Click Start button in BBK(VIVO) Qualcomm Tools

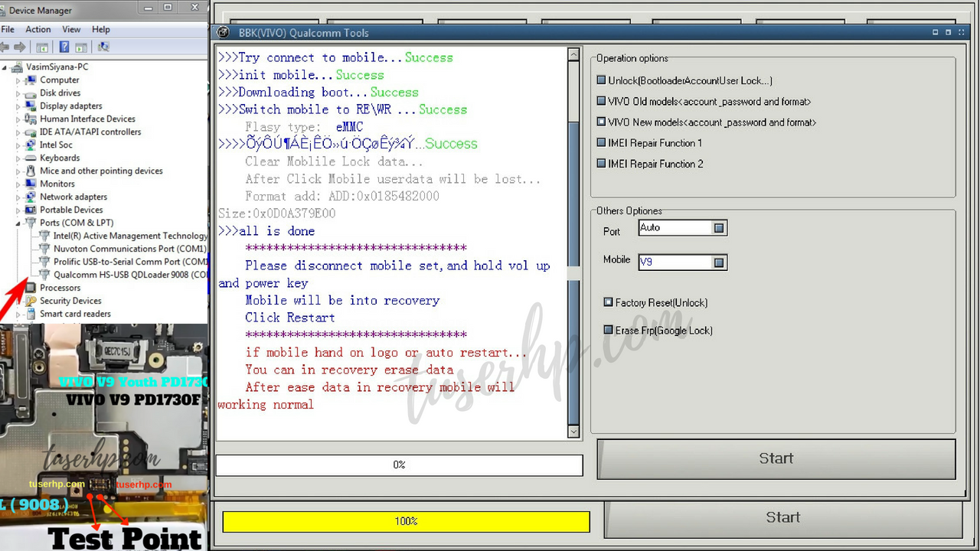coord(776,458)
